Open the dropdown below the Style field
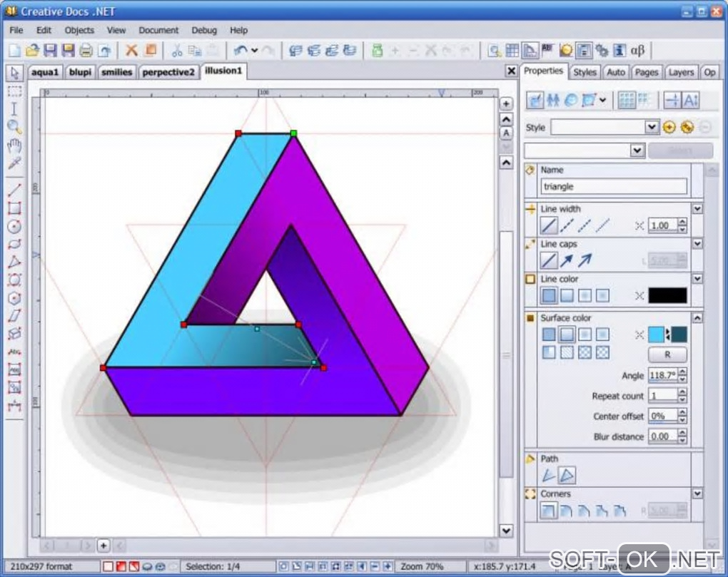 click(x=637, y=150)
